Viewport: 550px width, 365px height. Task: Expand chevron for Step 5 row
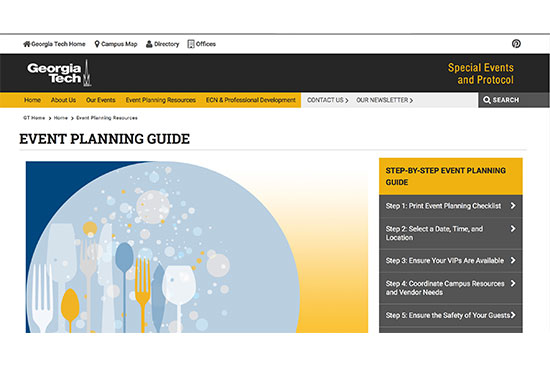513,315
